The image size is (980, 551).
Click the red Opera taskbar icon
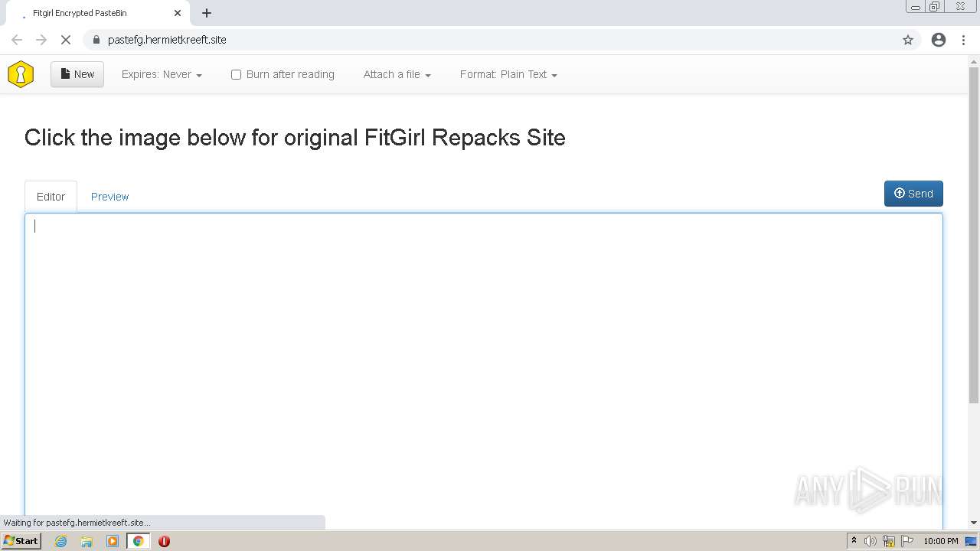[164, 541]
